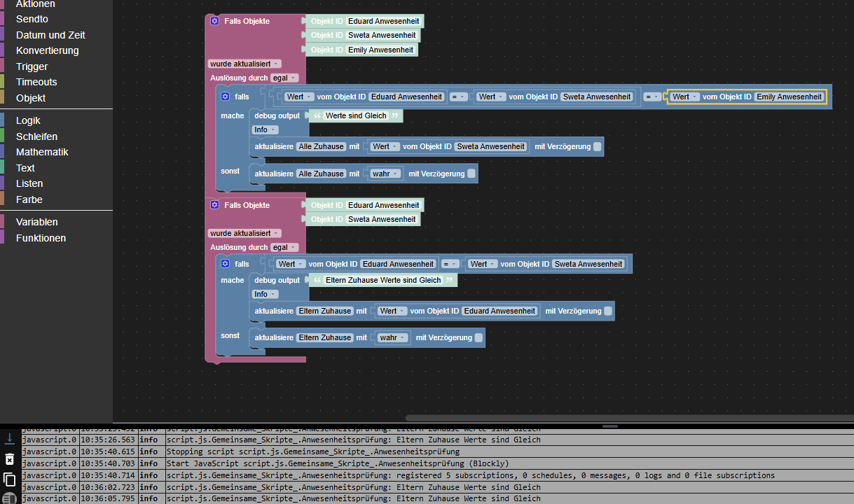The height and width of the screenshot is (504, 854).
Task: Toggle delay checkbox for Alle Zuhause wahr update
Action: pyautogui.click(x=471, y=174)
